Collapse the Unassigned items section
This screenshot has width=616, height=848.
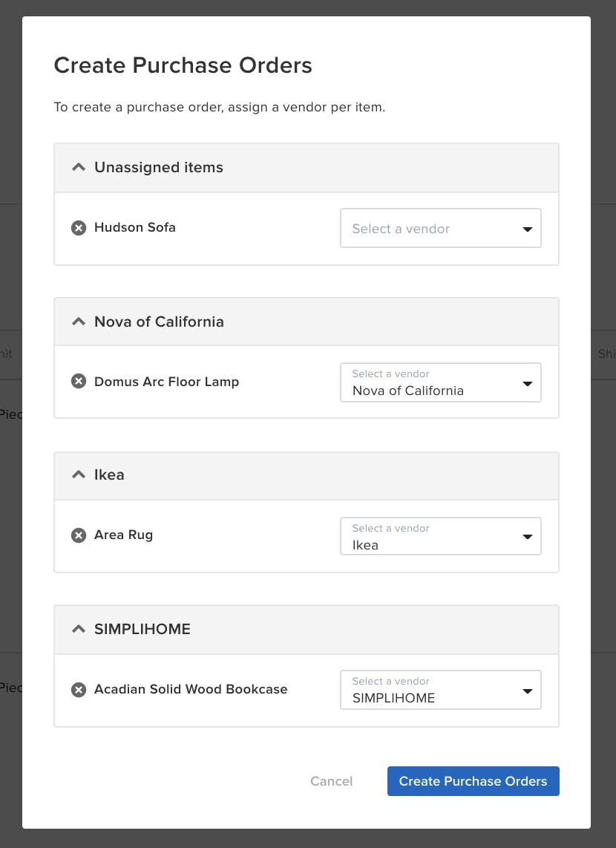(x=78, y=166)
